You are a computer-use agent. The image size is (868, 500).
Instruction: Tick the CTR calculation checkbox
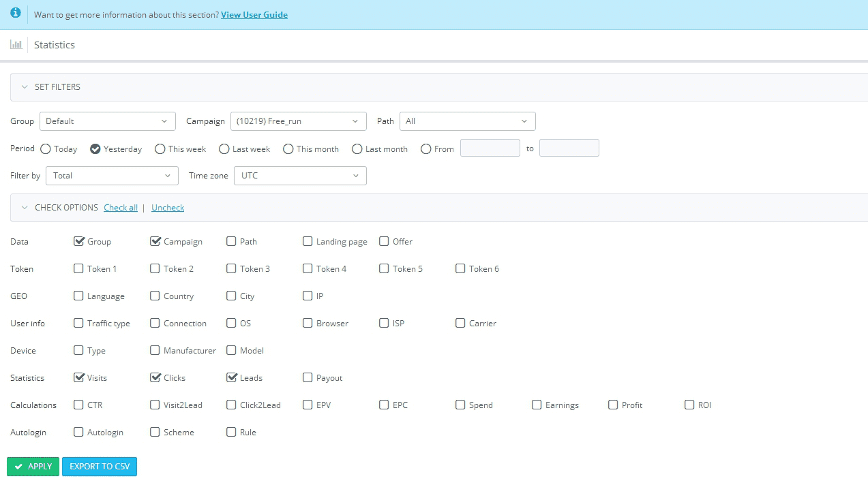click(78, 405)
